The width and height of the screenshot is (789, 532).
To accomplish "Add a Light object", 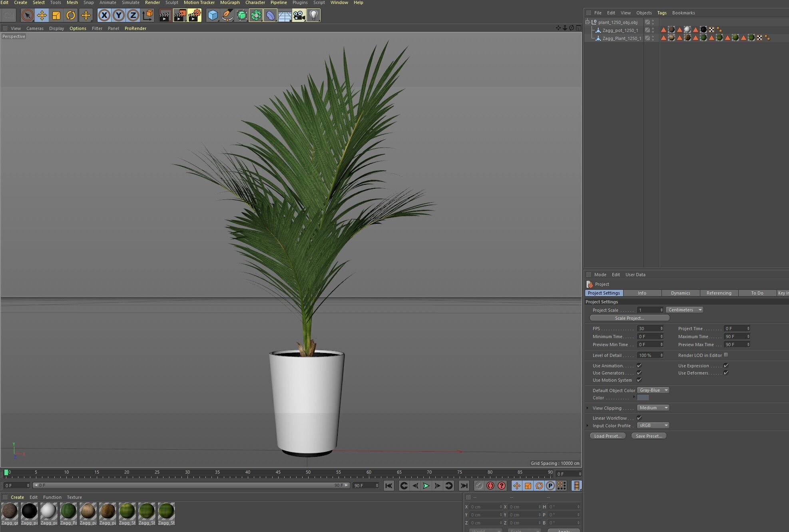I will coord(314,16).
